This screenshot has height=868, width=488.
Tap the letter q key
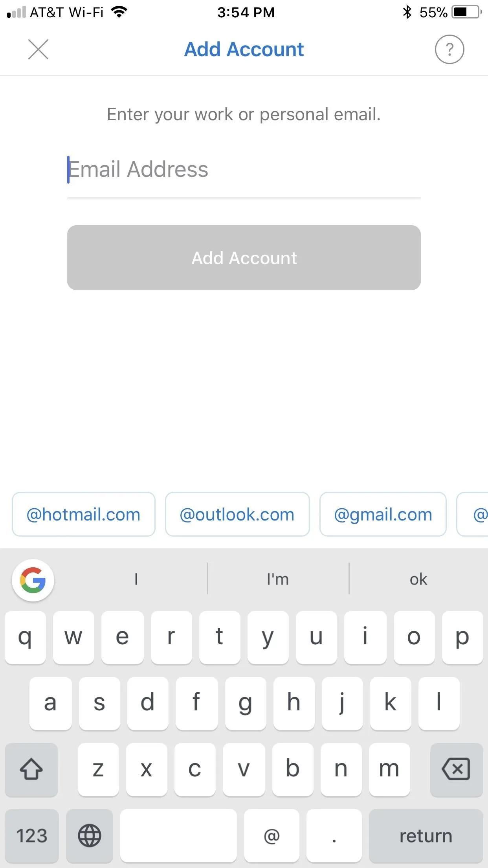(25, 637)
